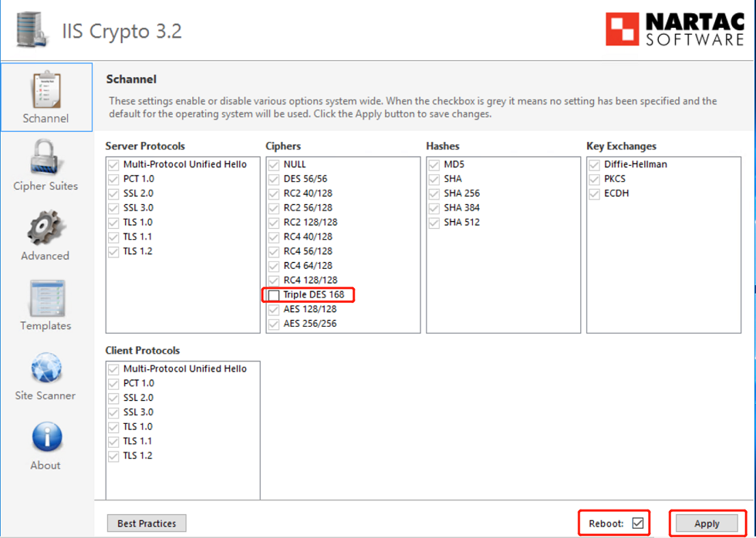
Task: Click the Client Protocols heading
Action: pyautogui.click(x=143, y=350)
